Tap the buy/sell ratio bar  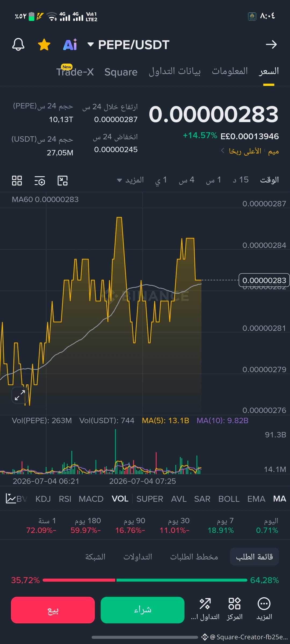pyautogui.click(x=145, y=580)
